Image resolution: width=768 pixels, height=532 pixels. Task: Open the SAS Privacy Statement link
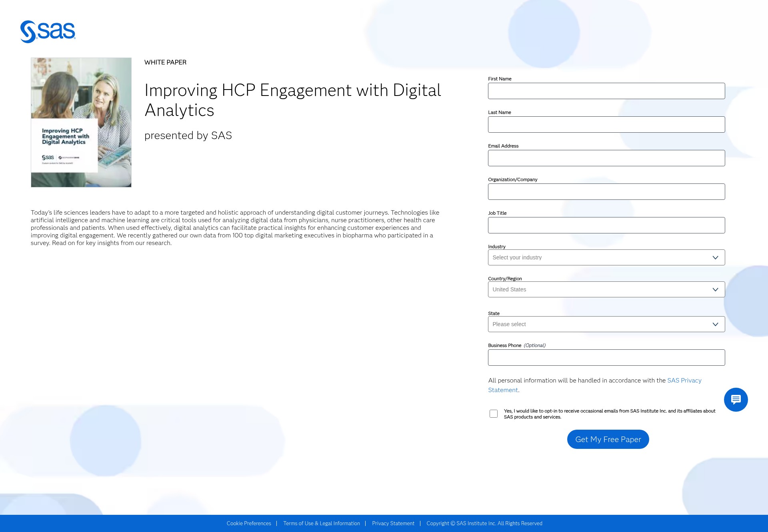pos(684,381)
